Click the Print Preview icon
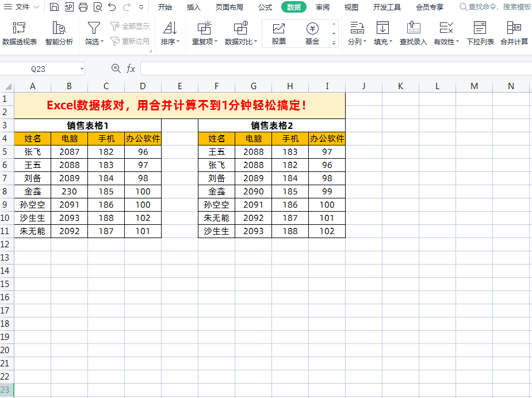Image resolution: width=532 pixels, height=398 pixels. pos(98,7)
